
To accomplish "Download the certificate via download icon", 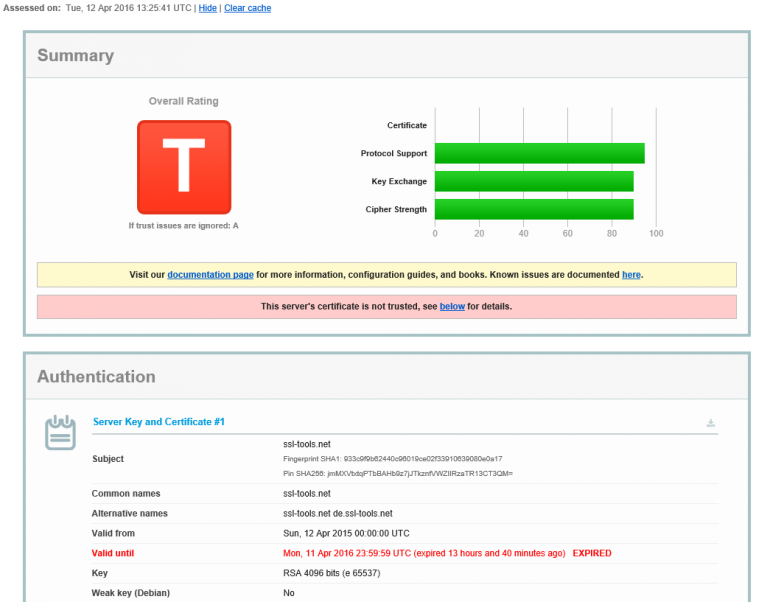I will point(711,423).
